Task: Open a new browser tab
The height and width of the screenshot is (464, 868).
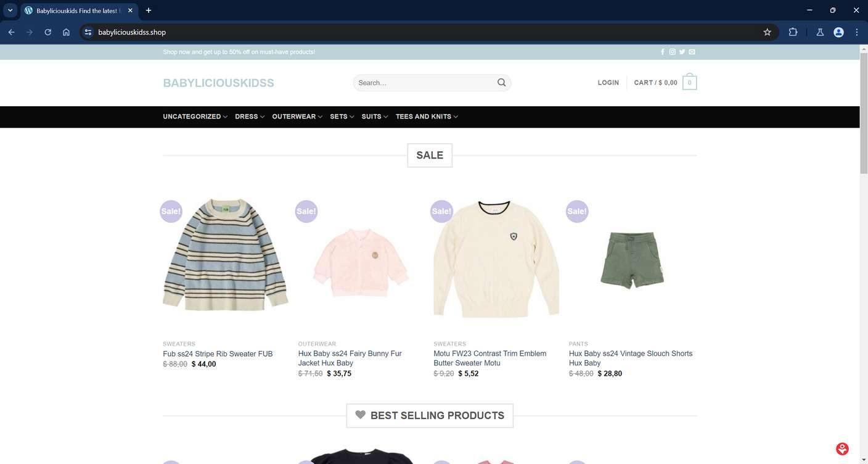Action: pos(149,10)
